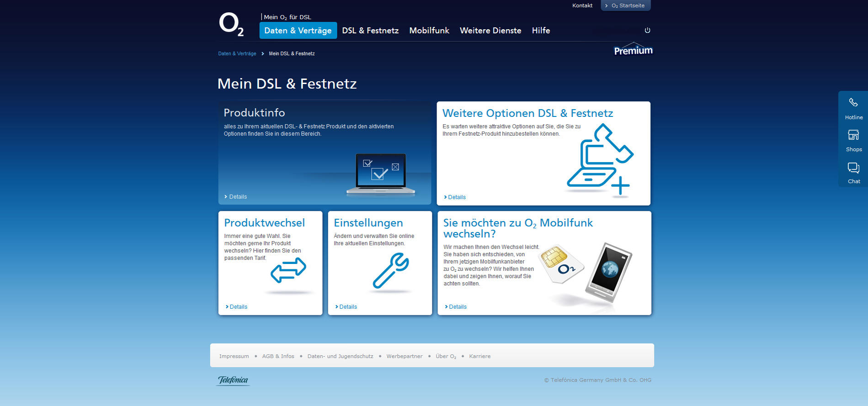Click the laptop illustration in Produktinfo

pos(381,174)
